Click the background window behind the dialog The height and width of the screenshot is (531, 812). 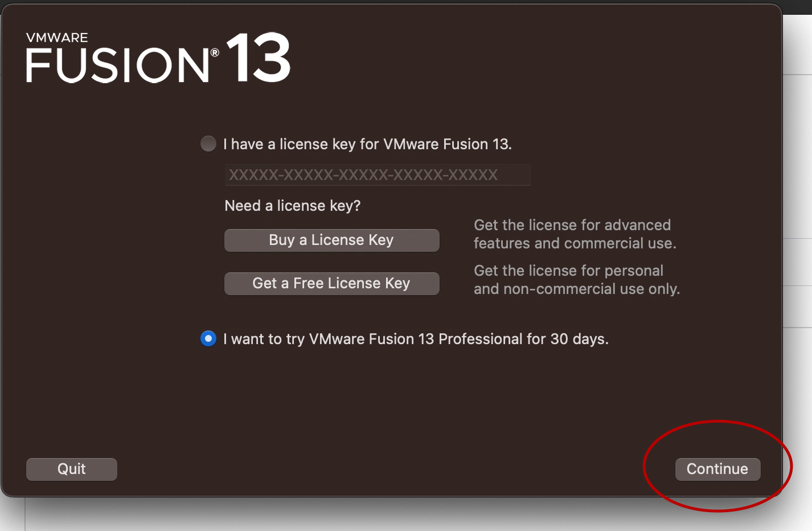pos(797,171)
